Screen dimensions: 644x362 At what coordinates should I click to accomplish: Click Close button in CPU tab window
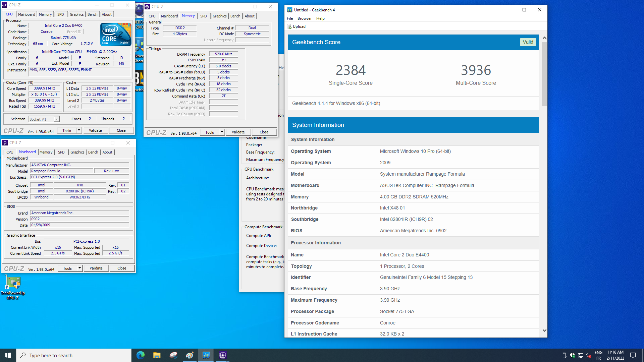121,130
